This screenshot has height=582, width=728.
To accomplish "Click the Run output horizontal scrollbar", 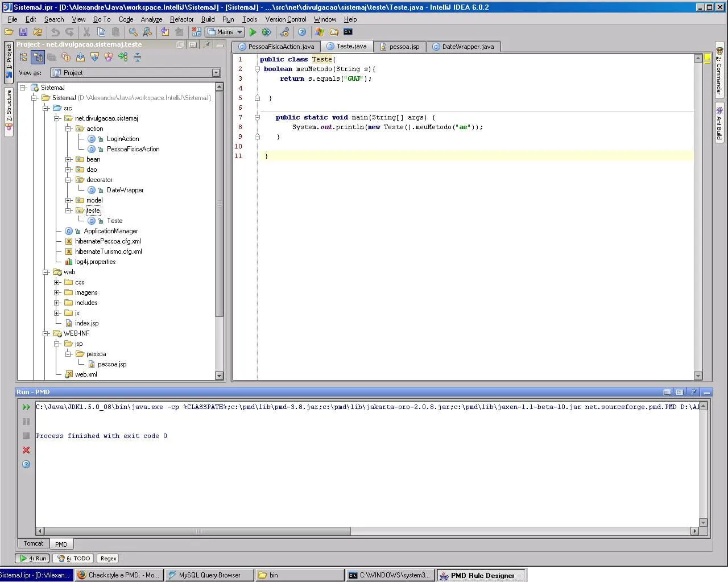I will pos(197,531).
